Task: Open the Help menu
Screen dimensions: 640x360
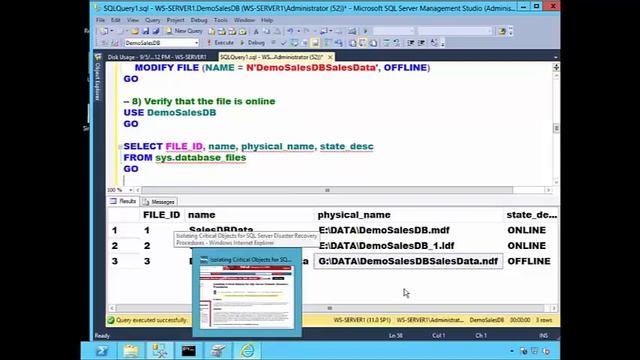Action: 267,20
